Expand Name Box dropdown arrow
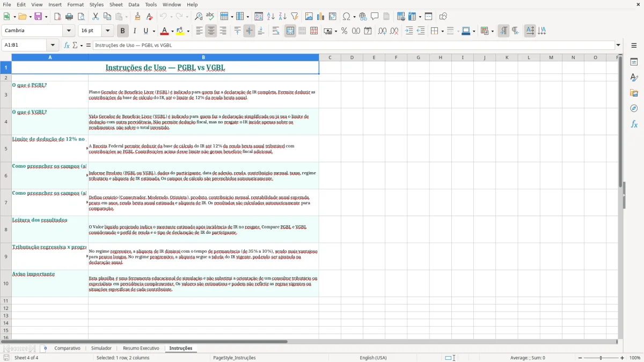 click(x=53, y=45)
